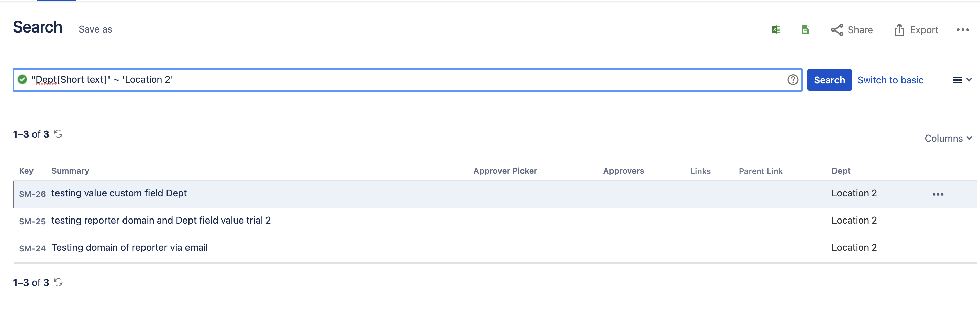Switch to basic search mode
This screenshot has height=313, width=980.
[890, 80]
